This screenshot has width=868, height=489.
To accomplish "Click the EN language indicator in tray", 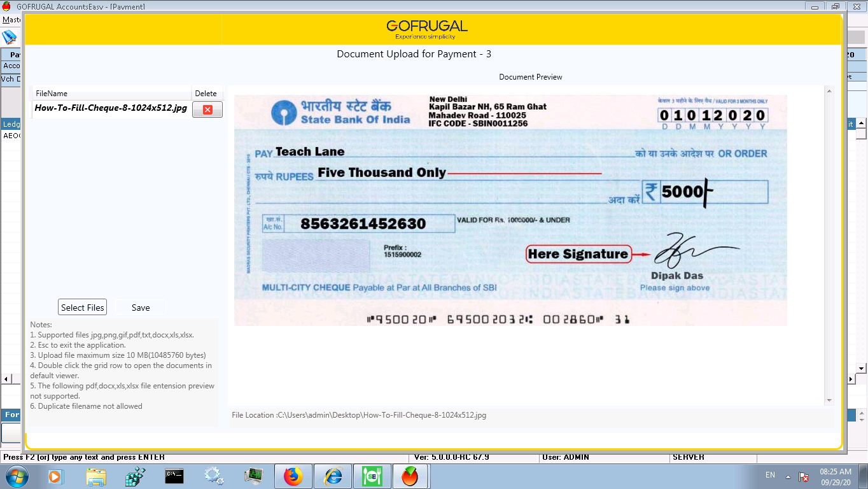I will (771, 475).
